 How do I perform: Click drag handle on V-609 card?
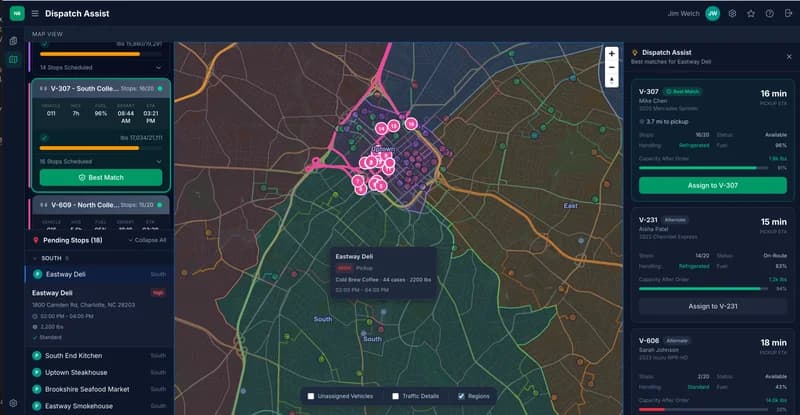coord(43,205)
